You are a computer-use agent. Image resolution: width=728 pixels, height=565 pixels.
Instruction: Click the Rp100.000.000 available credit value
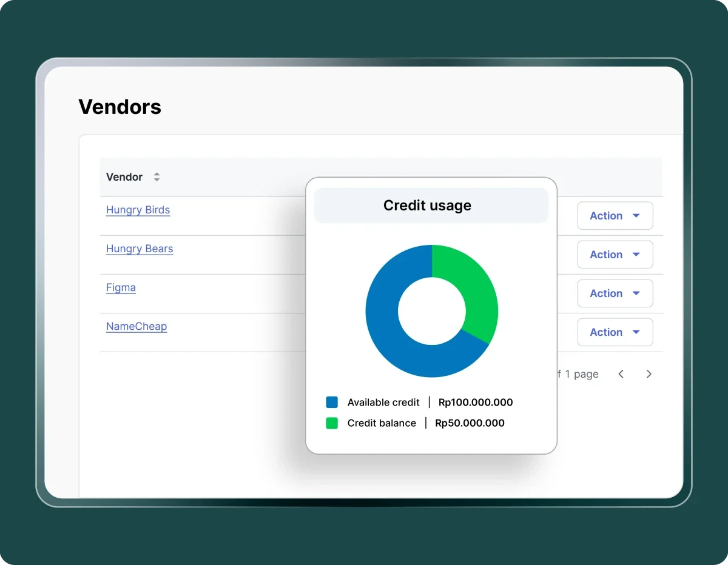click(x=476, y=403)
